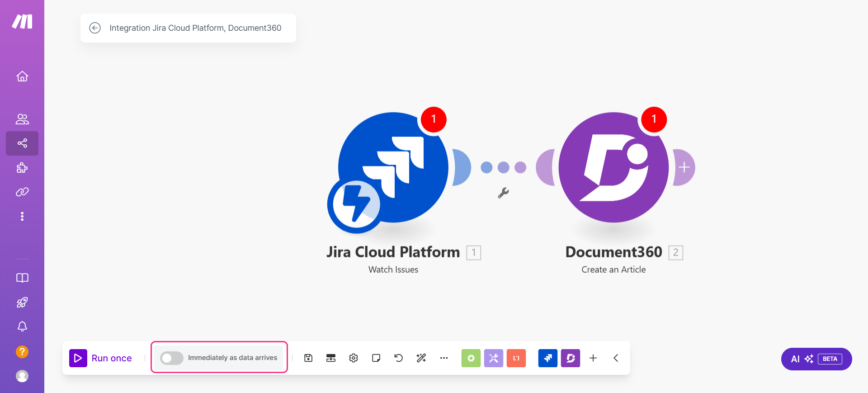This screenshot has height=393, width=868.
Task: Click the Jira Cloud Platform module name
Action: pos(393,252)
